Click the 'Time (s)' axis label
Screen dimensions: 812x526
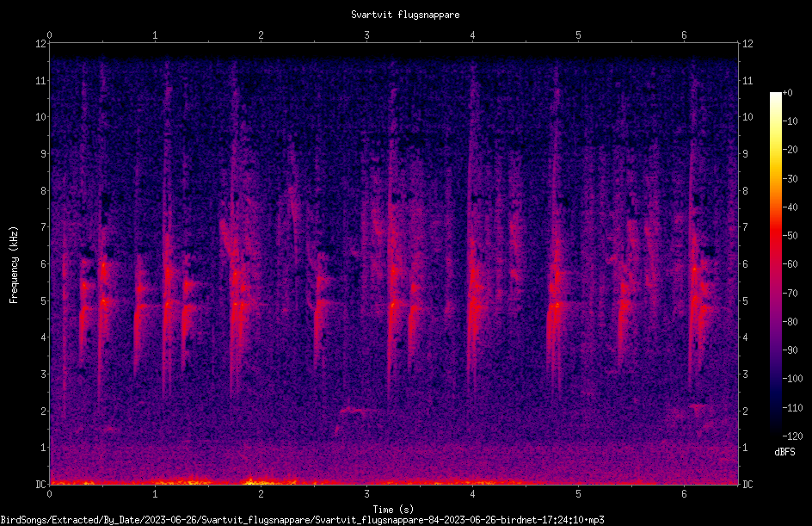point(393,510)
